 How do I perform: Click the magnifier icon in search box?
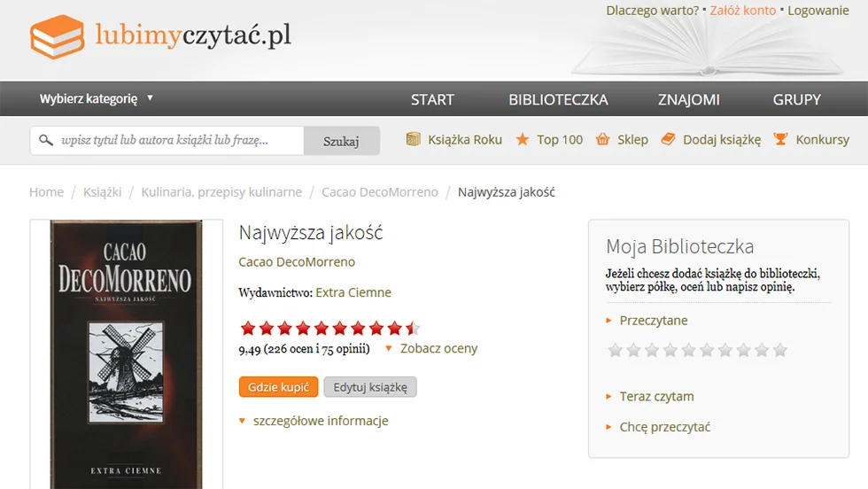[46, 140]
